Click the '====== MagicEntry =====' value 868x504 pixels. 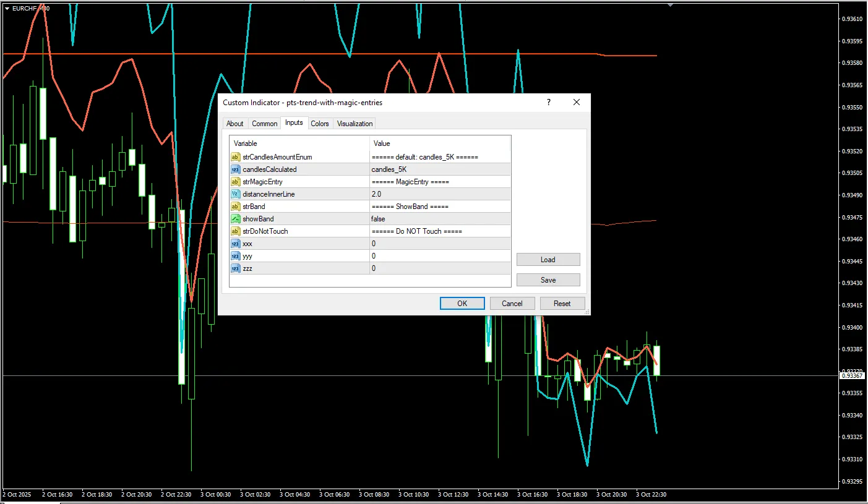(410, 182)
